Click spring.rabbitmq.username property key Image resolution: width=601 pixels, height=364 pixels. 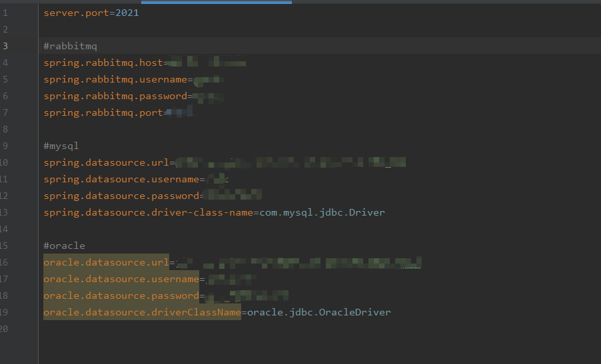tap(115, 80)
